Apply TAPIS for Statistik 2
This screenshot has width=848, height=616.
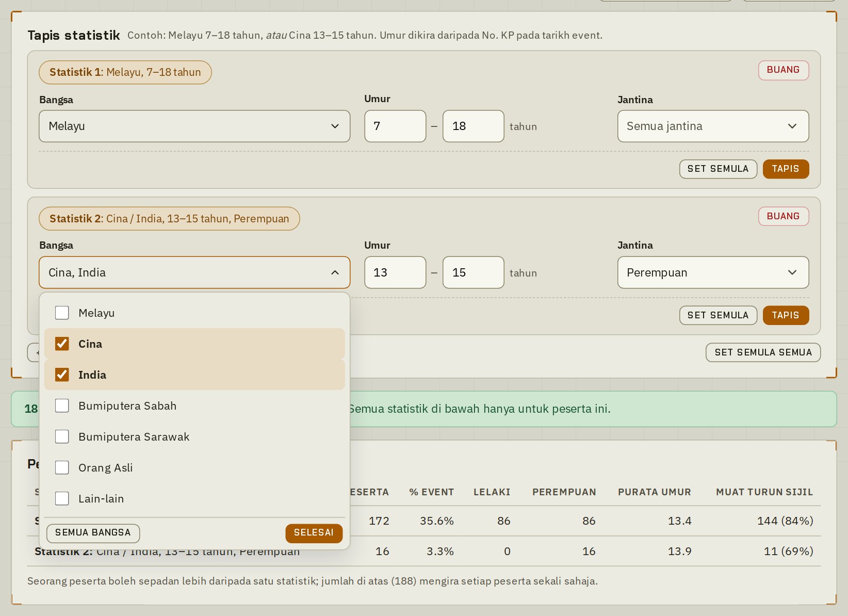point(785,315)
